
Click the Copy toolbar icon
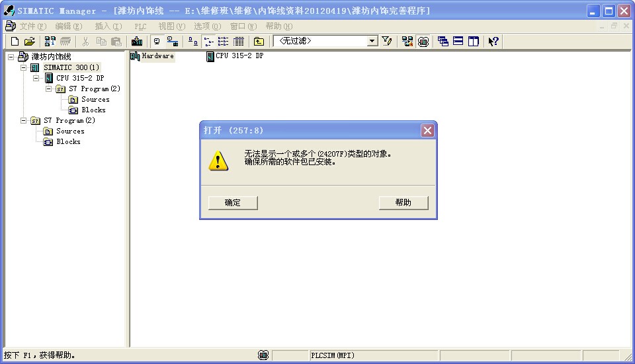(101, 41)
